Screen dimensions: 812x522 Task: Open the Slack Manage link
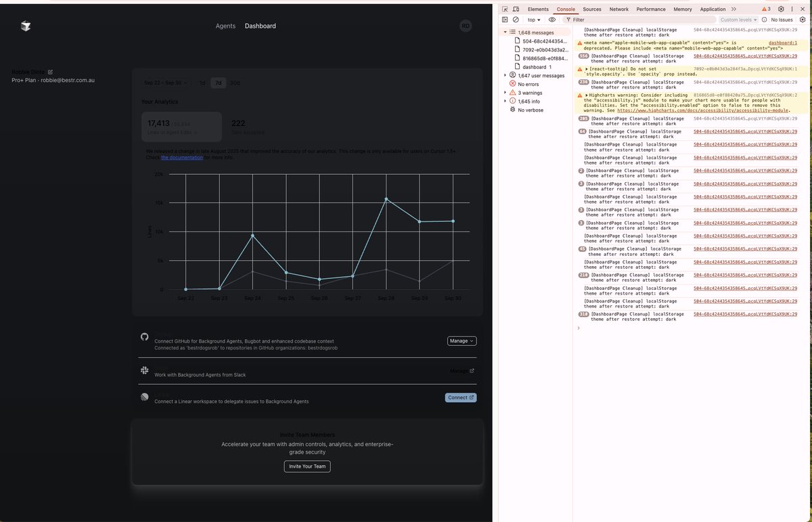[462, 371]
